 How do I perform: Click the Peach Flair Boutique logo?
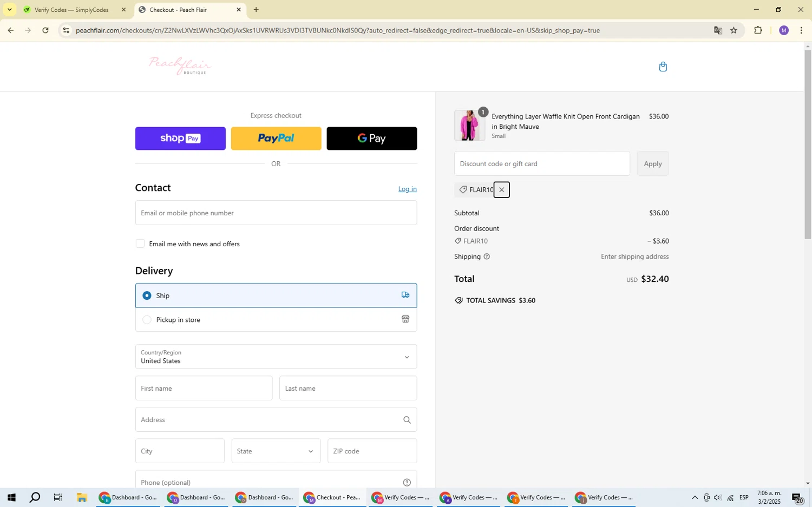pyautogui.click(x=180, y=66)
